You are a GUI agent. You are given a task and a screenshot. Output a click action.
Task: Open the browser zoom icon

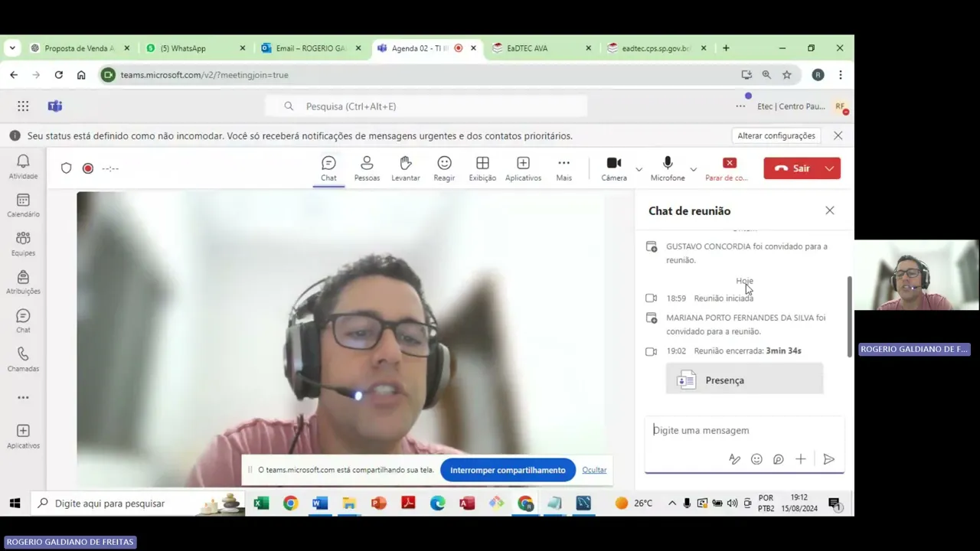766,75
